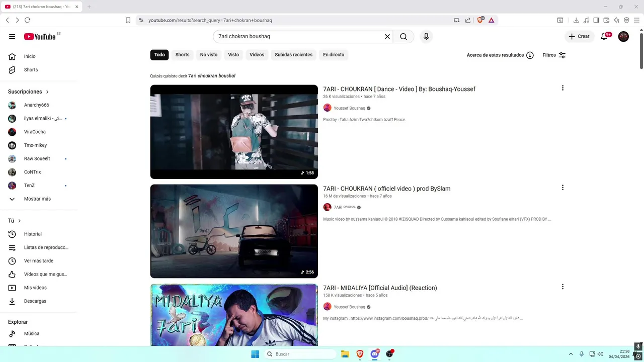Image resolution: width=644 pixels, height=362 pixels.
Task: Open the notifications bell
Action: 605,36
